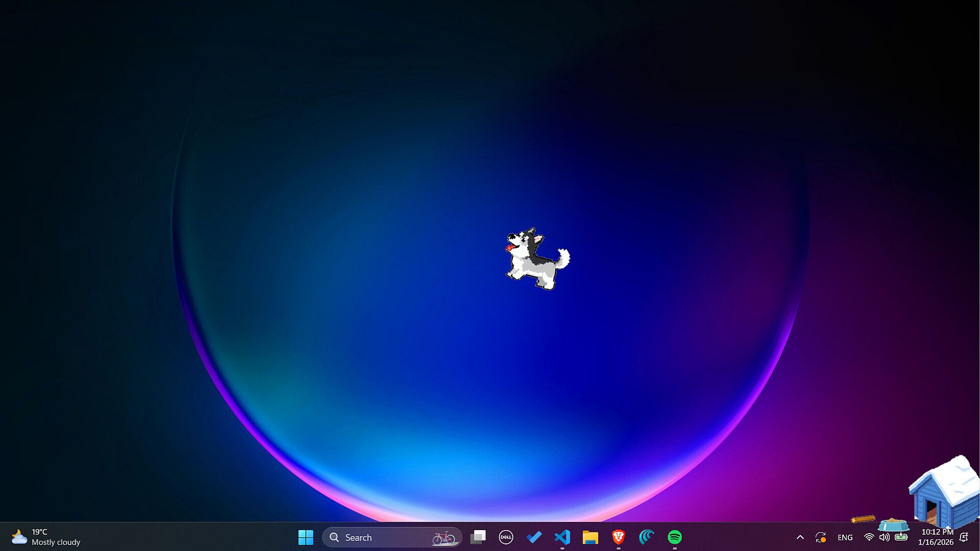
Task: Click the Windows Start button
Action: (x=306, y=537)
